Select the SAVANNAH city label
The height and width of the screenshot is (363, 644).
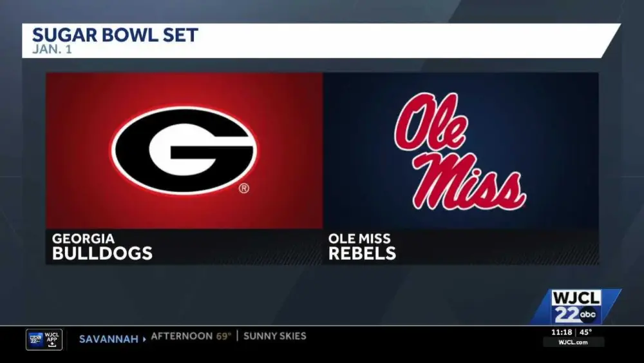point(108,338)
